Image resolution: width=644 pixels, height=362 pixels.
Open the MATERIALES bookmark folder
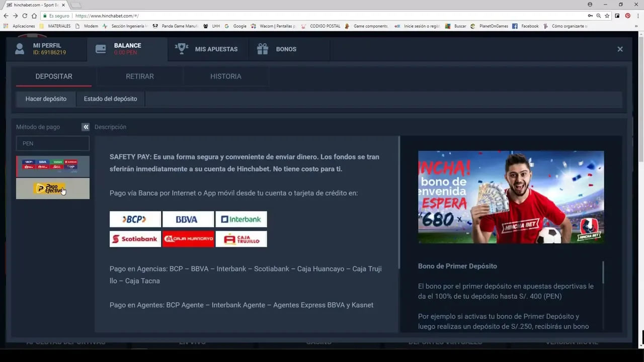[55, 26]
